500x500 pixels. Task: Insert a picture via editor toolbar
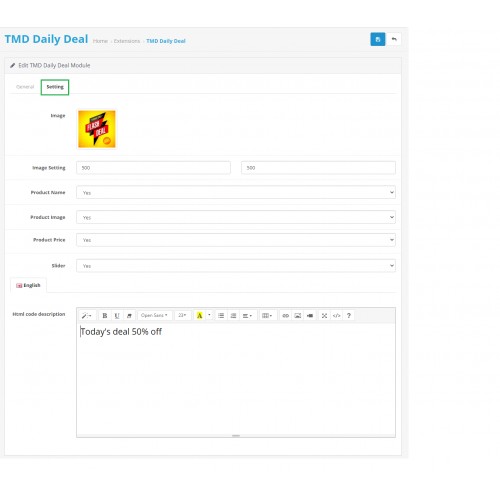point(298,315)
